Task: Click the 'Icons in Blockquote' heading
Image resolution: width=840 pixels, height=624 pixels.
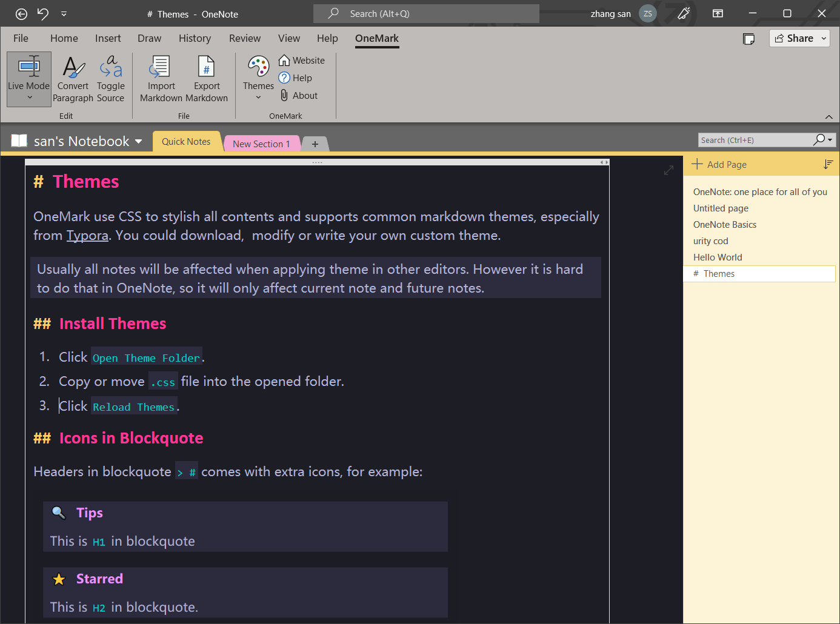Action: coord(131,438)
